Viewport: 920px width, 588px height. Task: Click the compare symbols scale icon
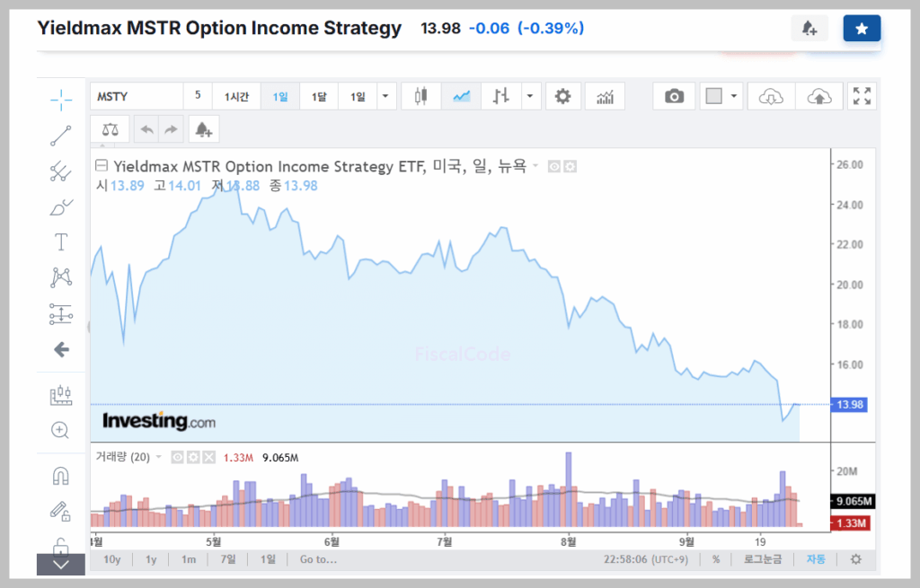[x=110, y=129]
